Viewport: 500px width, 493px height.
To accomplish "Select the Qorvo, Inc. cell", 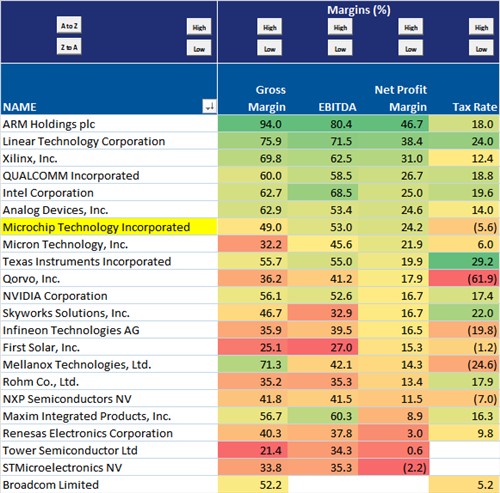I will [109, 279].
